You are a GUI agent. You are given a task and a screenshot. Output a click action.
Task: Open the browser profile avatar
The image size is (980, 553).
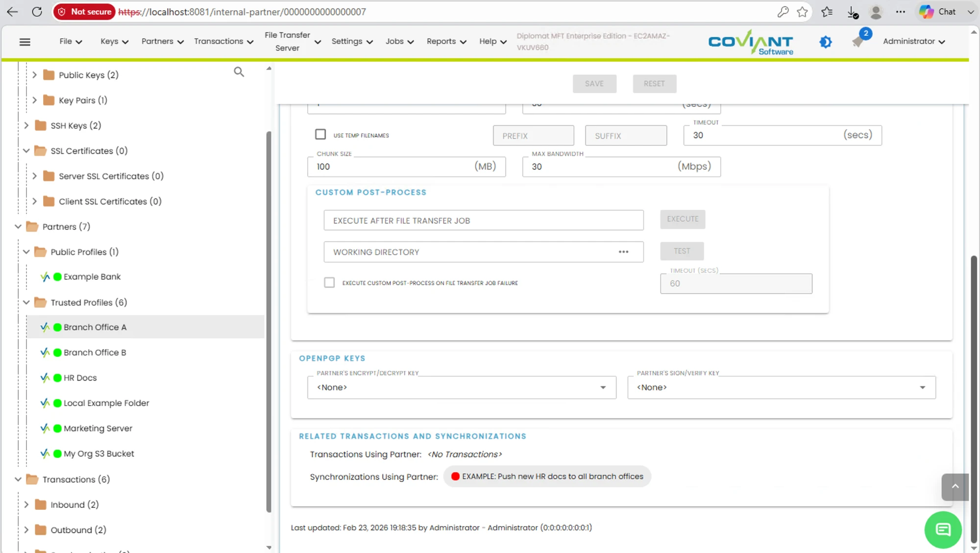876,12
